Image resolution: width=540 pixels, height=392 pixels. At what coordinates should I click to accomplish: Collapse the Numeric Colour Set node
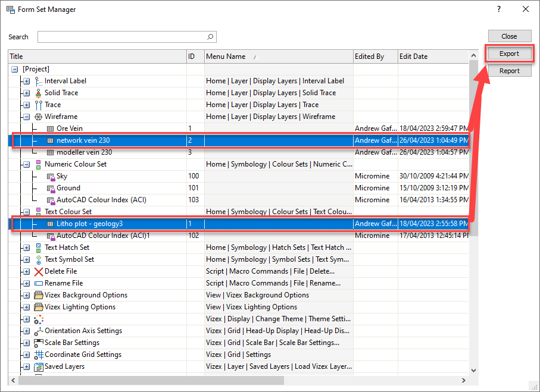pos(26,164)
